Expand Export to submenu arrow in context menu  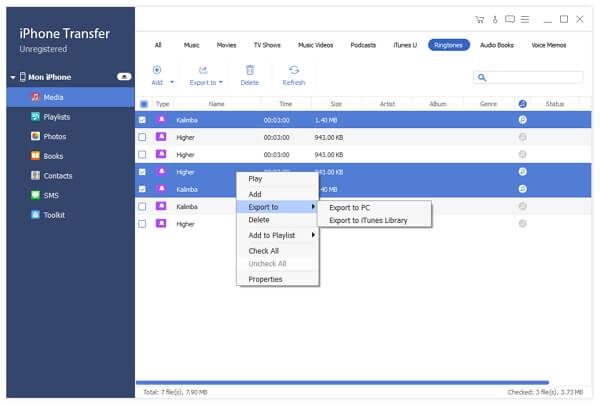point(313,207)
